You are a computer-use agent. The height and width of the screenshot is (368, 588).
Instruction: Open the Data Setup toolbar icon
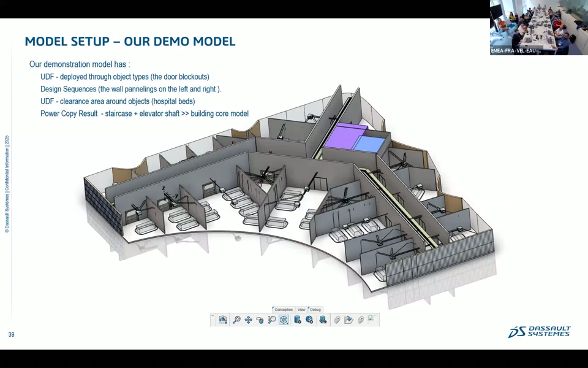click(223, 320)
